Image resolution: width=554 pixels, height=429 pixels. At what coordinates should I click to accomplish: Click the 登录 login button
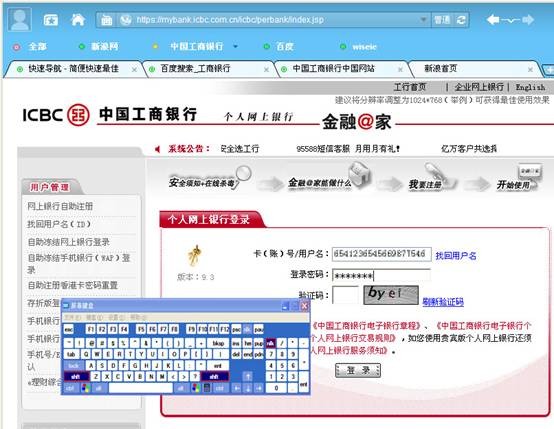(358, 370)
